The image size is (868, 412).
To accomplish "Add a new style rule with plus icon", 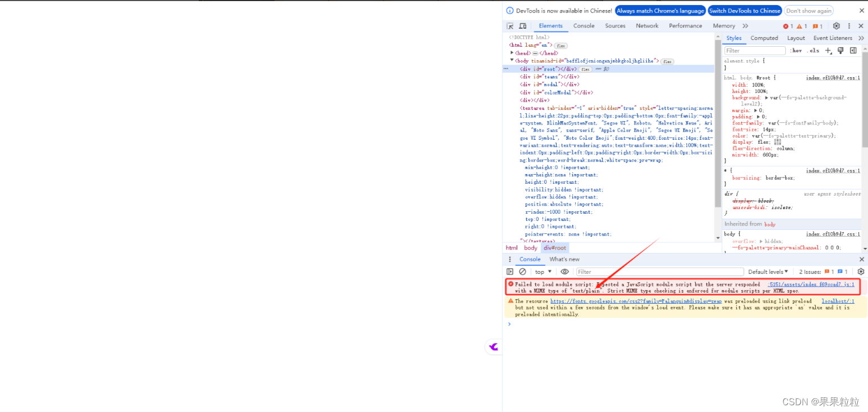I will click(x=828, y=51).
